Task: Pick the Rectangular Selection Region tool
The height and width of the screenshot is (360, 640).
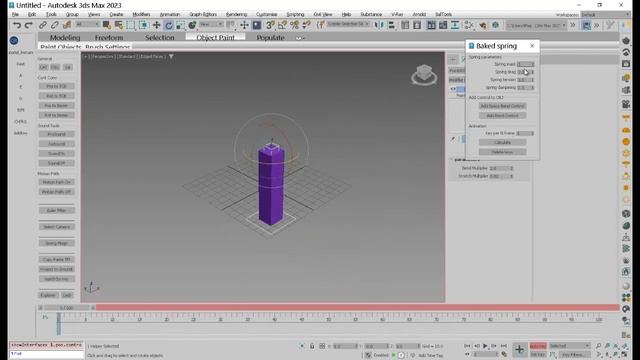Action: [131, 25]
